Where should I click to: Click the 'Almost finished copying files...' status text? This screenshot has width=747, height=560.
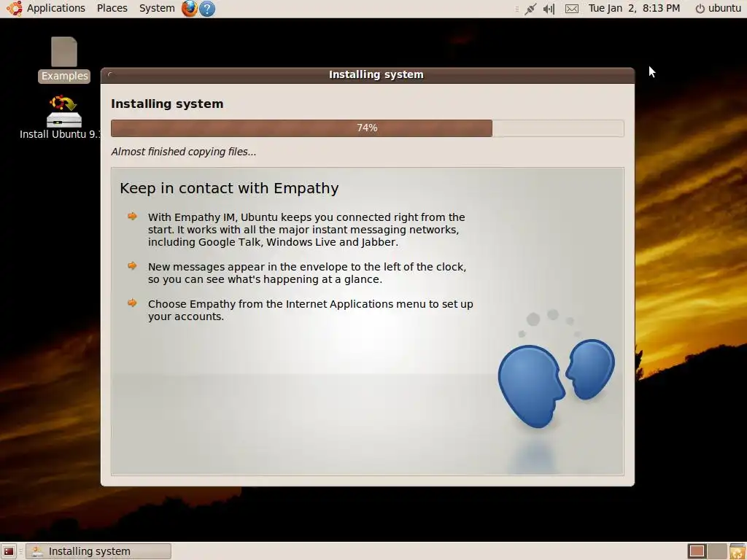pos(183,152)
